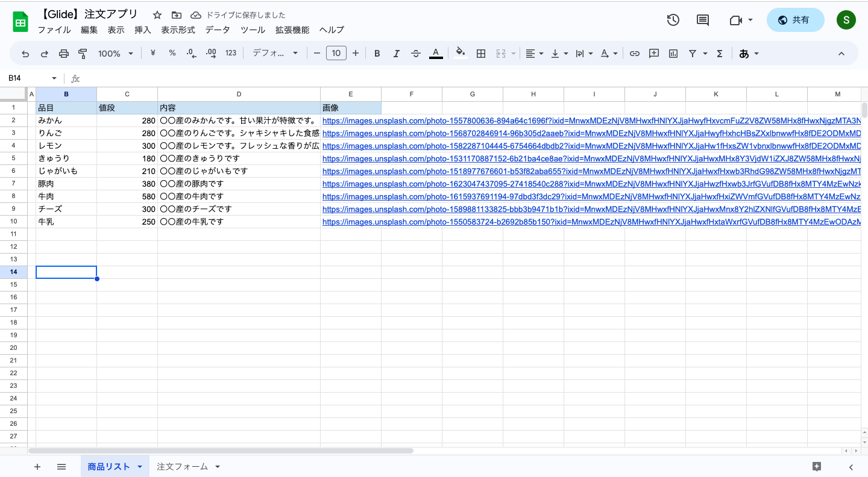
Task: Open the comments history icon
Action: pyautogui.click(x=703, y=20)
